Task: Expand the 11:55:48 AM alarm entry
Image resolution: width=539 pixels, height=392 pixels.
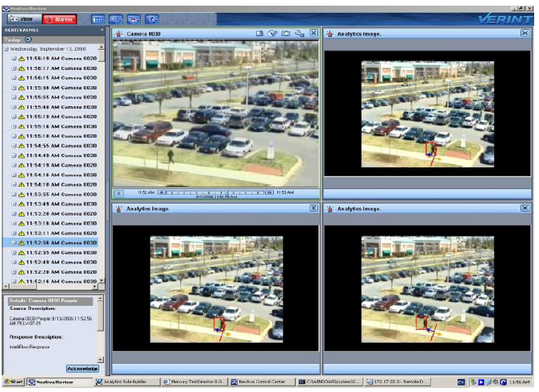Action: point(14,107)
